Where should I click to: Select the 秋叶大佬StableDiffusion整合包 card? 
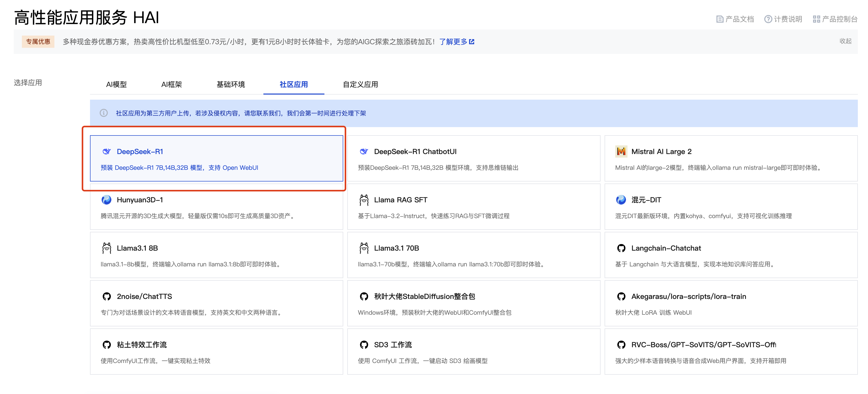click(x=473, y=304)
